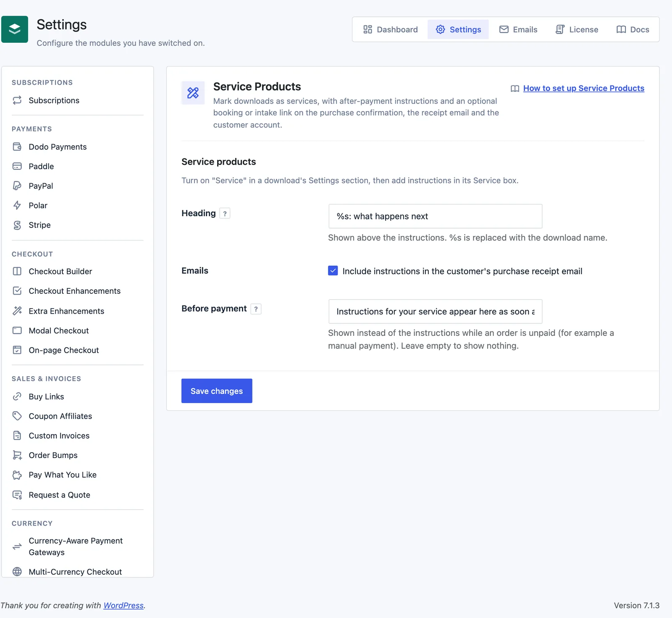Click the Coupon Affiliates tag icon
This screenshot has height=618, width=672.
pos(17,416)
